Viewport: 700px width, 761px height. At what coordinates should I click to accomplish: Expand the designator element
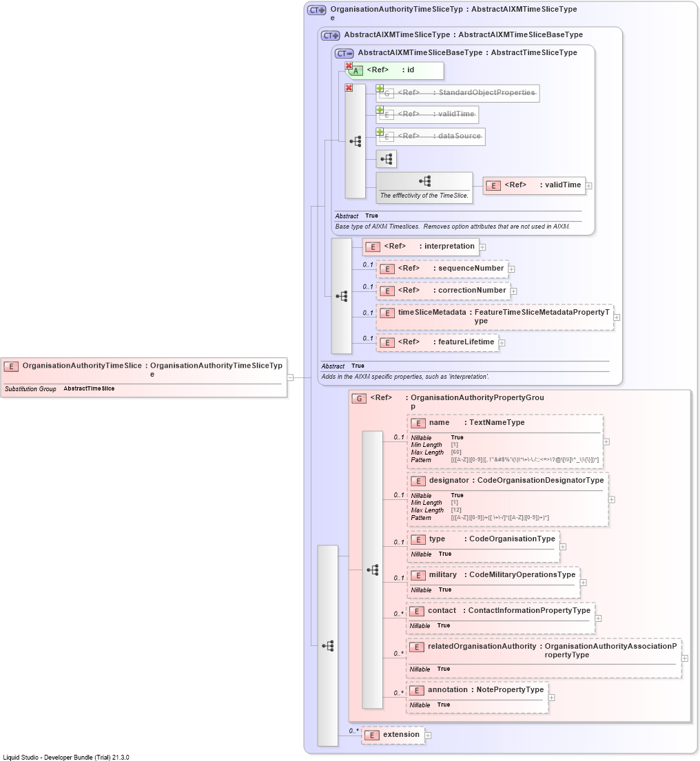click(x=612, y=499)
